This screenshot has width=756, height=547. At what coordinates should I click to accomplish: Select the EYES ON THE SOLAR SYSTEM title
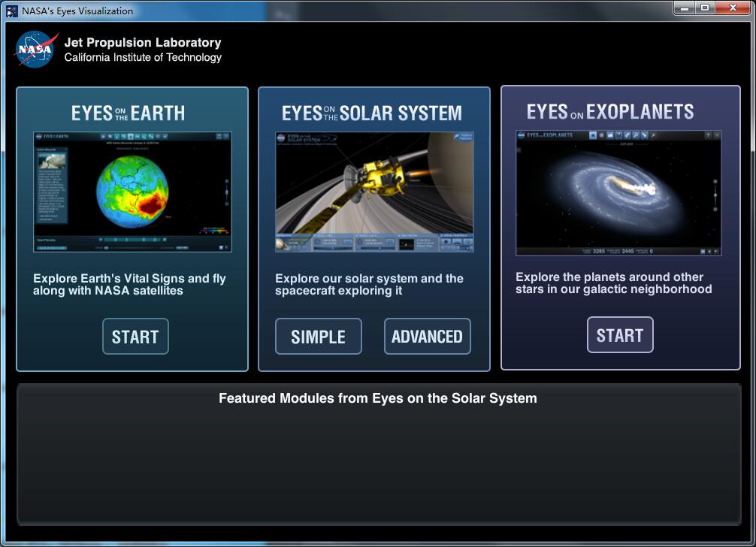[372, 113]
